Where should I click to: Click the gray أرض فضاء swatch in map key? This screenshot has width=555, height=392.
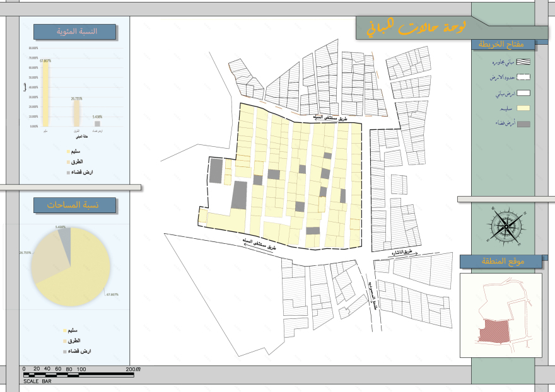point(523,124)
